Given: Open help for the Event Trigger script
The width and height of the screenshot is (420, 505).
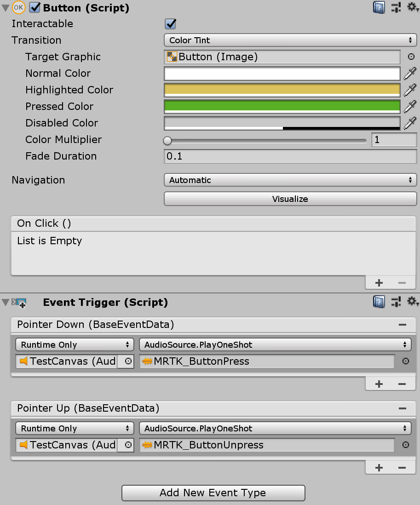Looking at the screenshot, I should pyautogui.click(x=379, y=302).
